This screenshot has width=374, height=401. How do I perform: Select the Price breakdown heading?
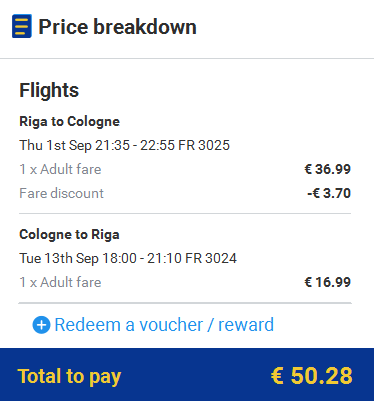(x=117, y=27)
